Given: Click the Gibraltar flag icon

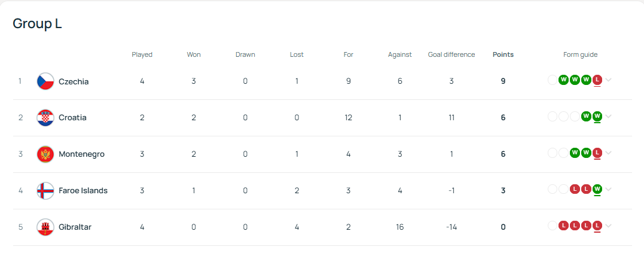Looking at the screenshot, I should (45, 227).
